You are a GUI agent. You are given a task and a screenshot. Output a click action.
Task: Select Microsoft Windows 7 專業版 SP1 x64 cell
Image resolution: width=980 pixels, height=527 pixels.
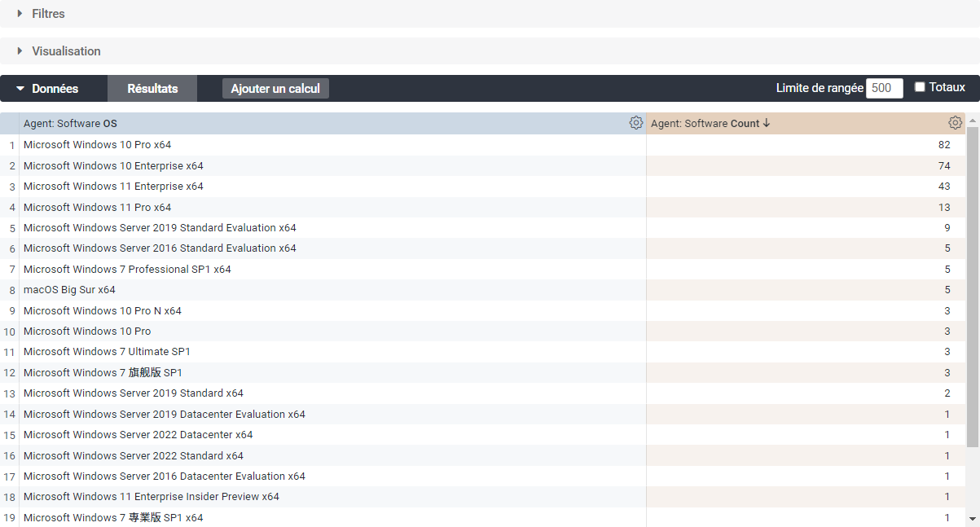coord(332,518)
